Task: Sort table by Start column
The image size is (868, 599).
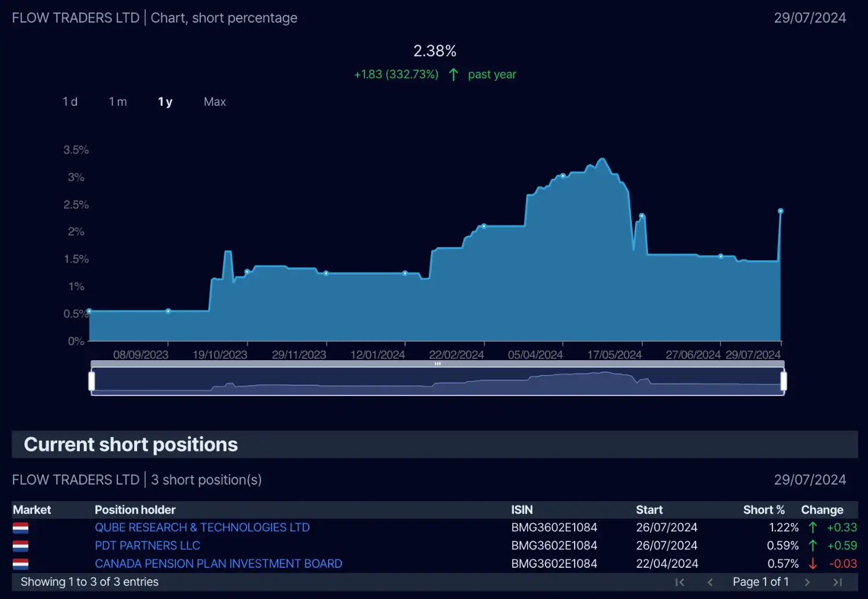Action: [x=649, y=509]
